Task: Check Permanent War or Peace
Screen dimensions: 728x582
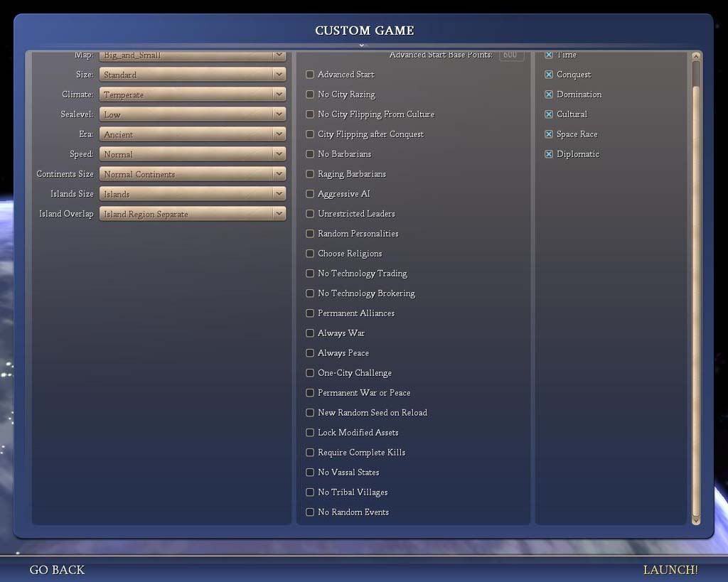Action: 310,393
